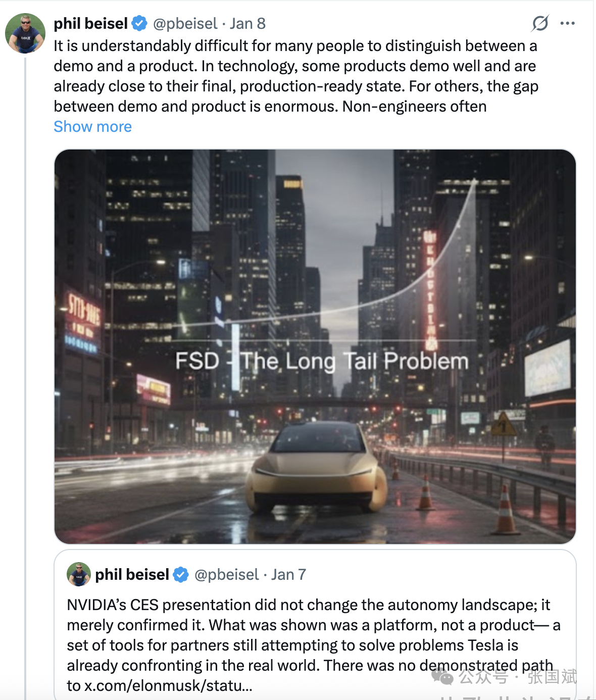Click phil beisel name in quoted tweet
The height and width of the screenshot is (700, 596).
point(132,575)
